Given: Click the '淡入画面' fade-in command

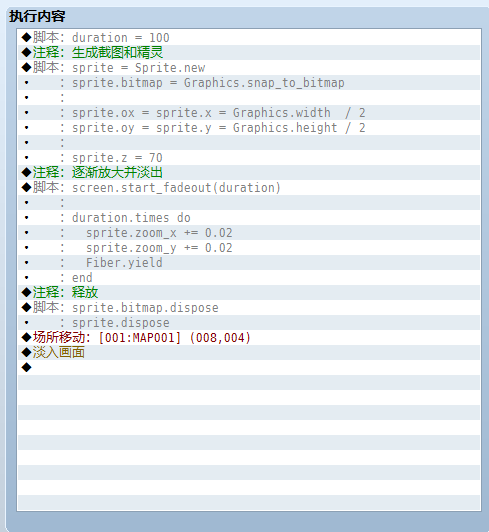Looking at the screenshot, I should pyautogui.click(x=249, y=353).
